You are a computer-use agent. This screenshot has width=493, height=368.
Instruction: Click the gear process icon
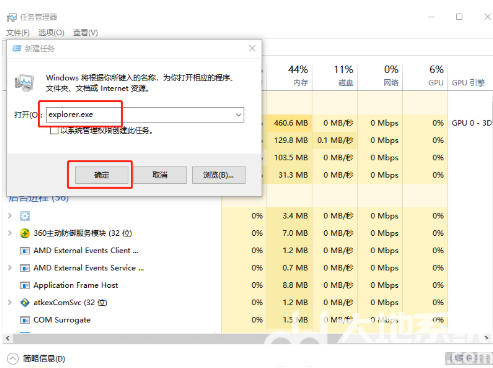[25, 216]
